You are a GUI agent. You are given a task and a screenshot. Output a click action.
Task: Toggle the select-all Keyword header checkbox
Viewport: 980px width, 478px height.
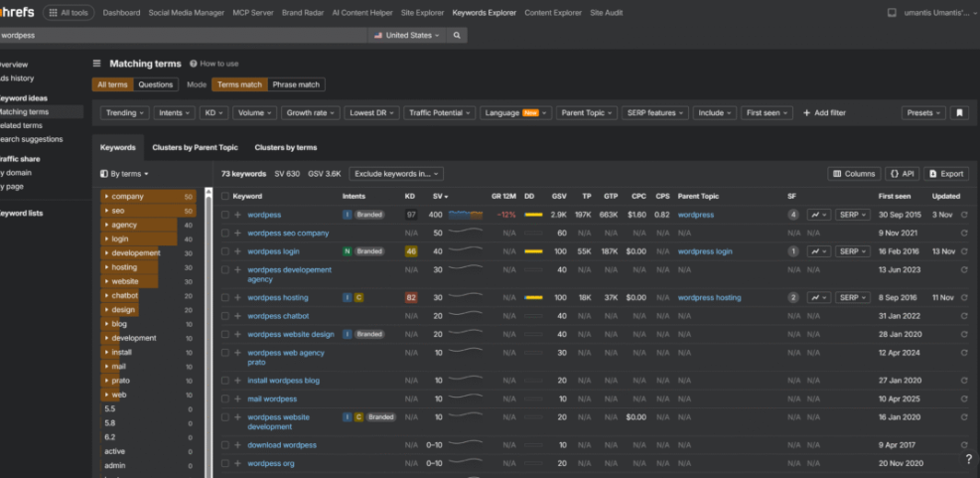pyautogui.click(x=225, y=196)
